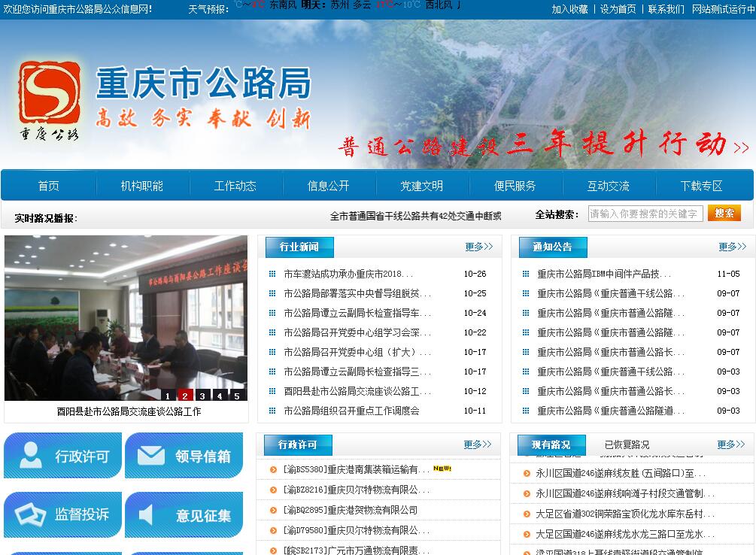Switch slideshow to slide 5
Image resolution: width=756 pixels, height=555 pixels.
236,396
